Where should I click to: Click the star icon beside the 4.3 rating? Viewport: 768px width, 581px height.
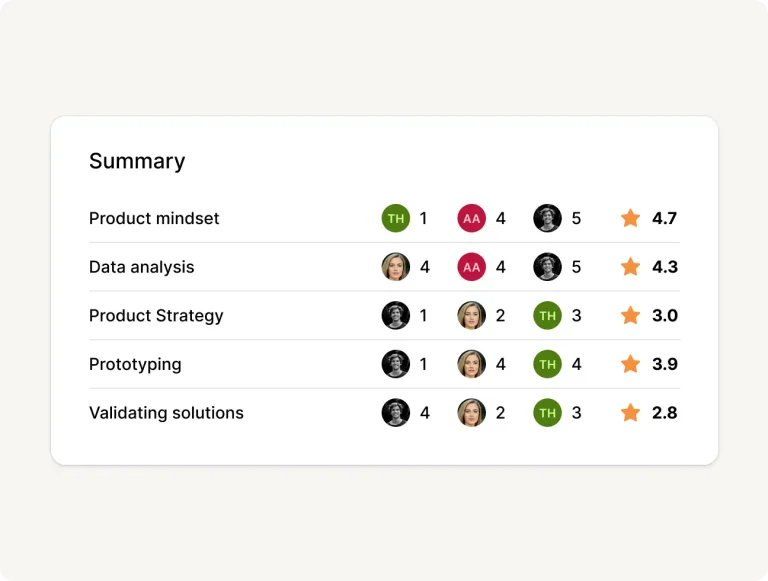click(x=630, y=267)
